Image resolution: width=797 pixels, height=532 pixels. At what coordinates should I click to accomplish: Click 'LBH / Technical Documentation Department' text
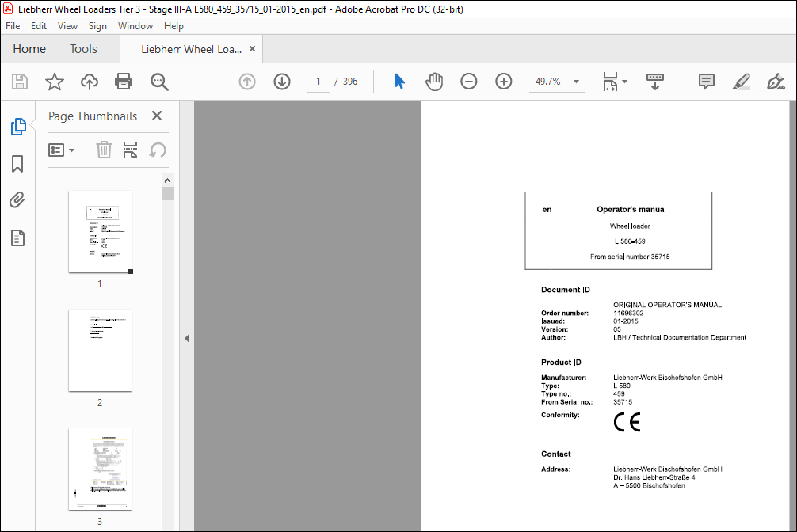[680, 337]
